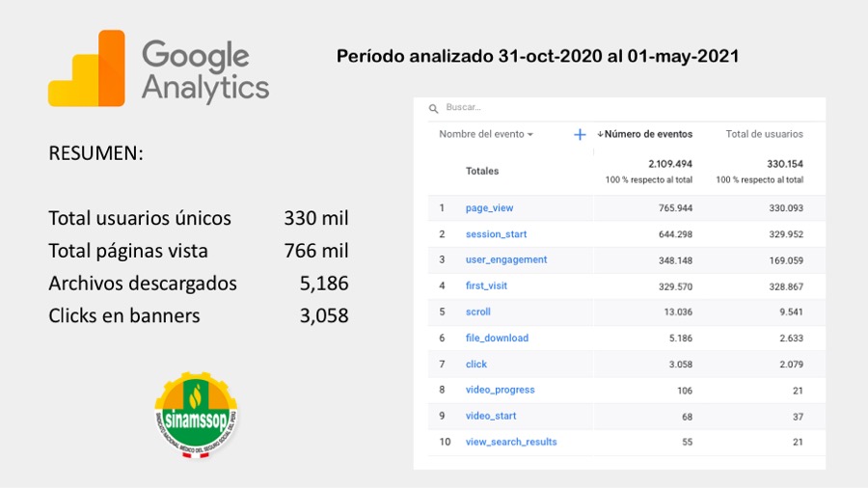
Task: Click the Totales summary row
Action: pyautogui.click(x=482, y=172)
